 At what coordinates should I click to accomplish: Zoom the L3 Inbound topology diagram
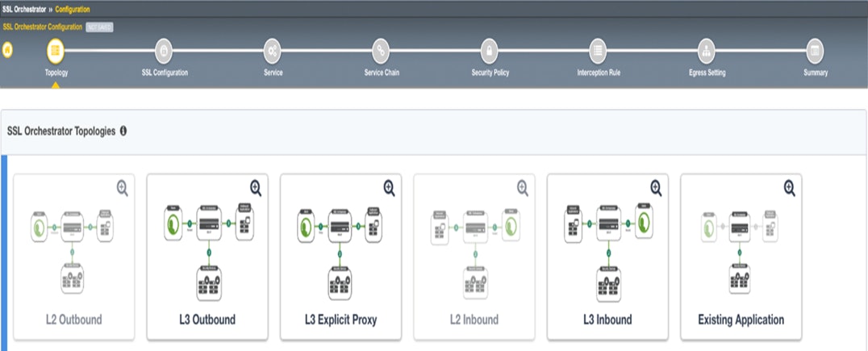point(656,188)
